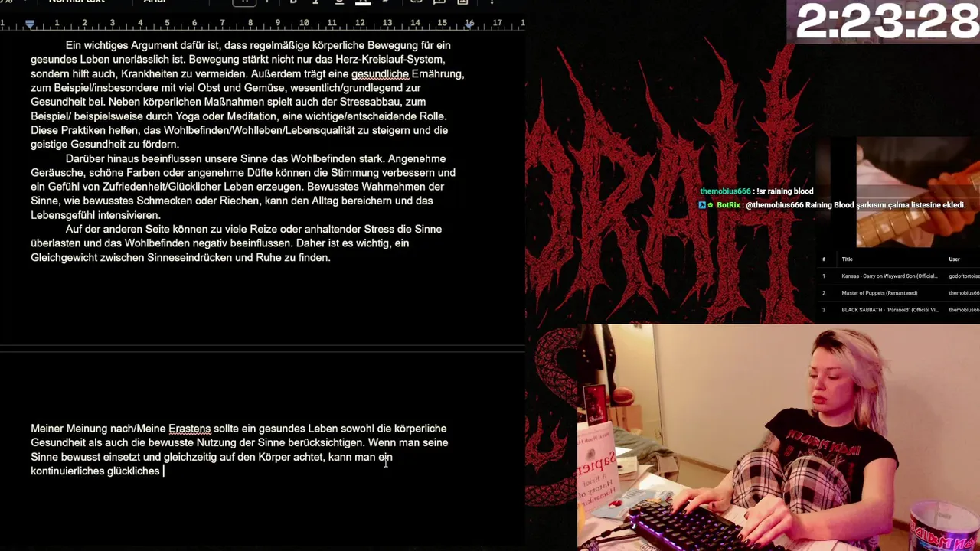This screenshot has height=551, width=980.
Task: Click the "User" column header in song queue
Action: (954, 259)
